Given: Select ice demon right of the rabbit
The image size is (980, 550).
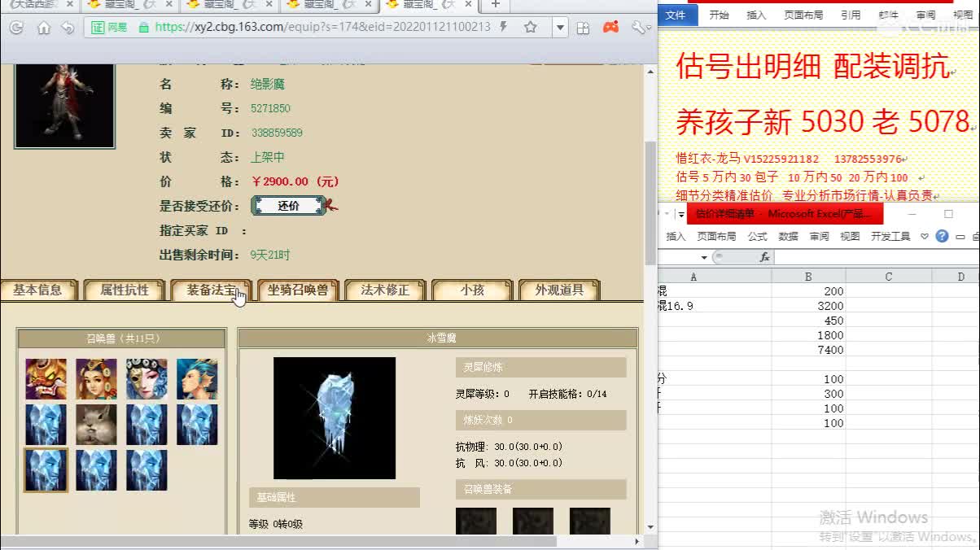Looking at the screenshot, I should (147, 425).
